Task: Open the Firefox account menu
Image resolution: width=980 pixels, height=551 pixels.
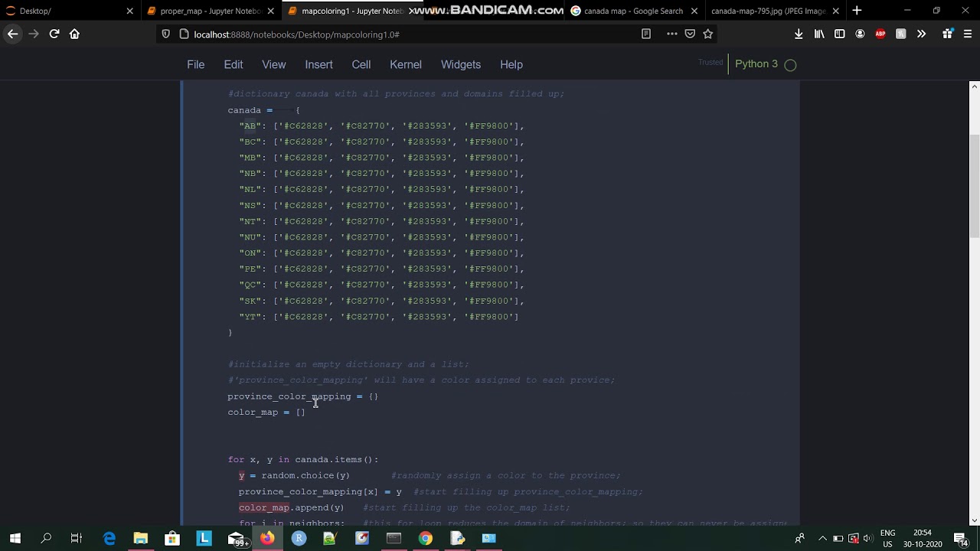Action: (x=860, y=34)
